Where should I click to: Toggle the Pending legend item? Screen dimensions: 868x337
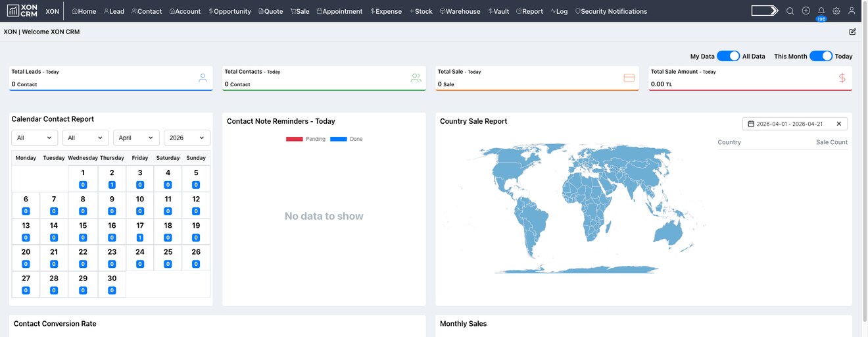click(305, 139)
